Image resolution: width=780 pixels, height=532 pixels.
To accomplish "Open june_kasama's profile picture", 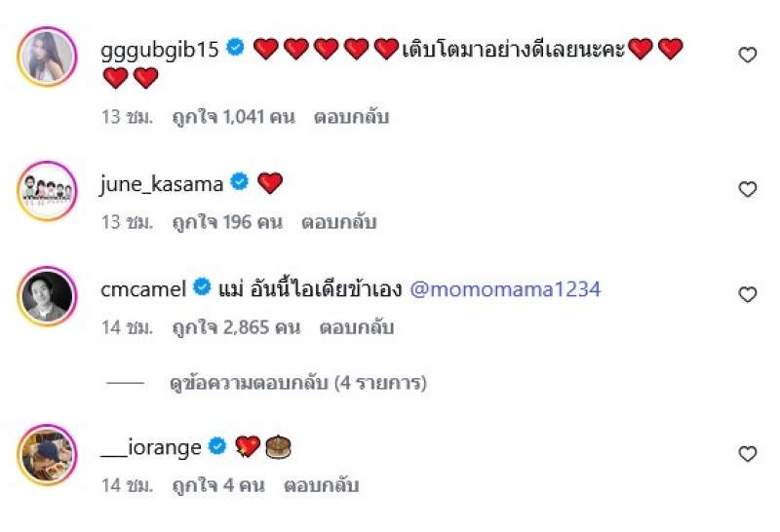I will [x=47, y=189].
